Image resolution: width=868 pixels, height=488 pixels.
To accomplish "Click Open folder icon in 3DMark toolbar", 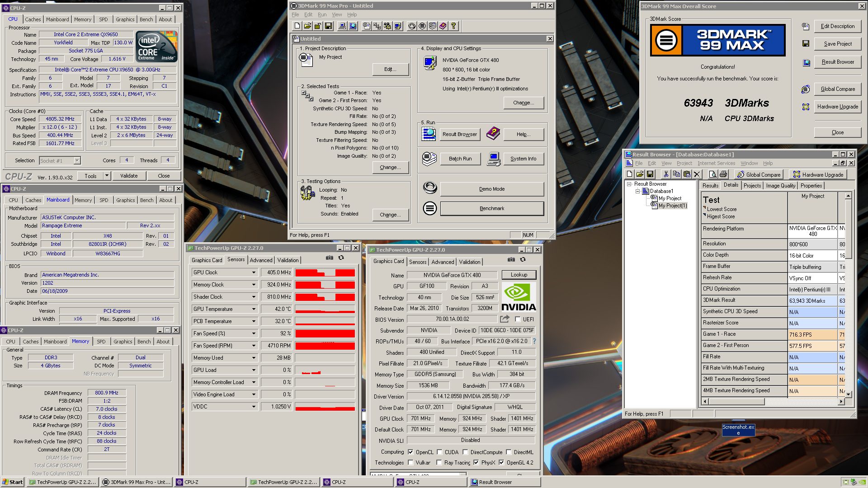I will (x=307, y=26).
